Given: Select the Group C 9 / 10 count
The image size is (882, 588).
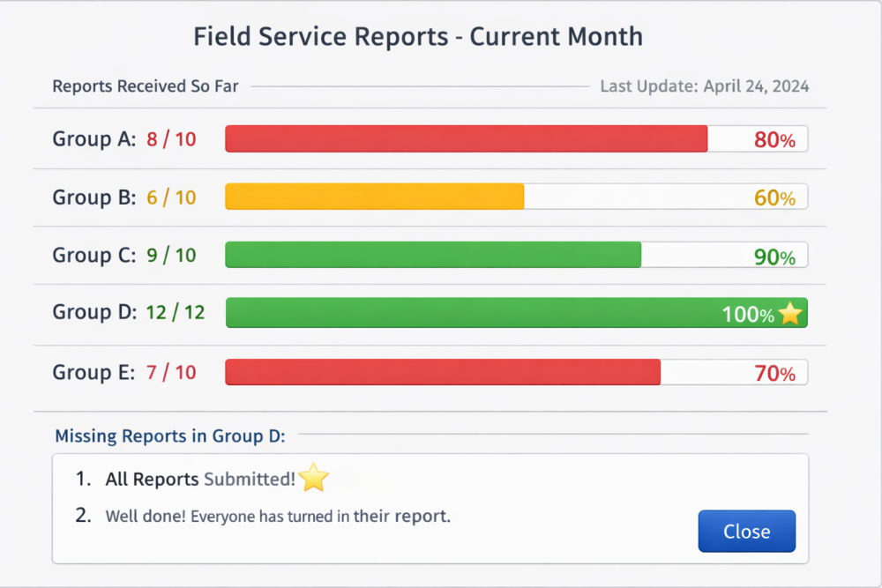Looking at the screenshot, I should 171,256.
